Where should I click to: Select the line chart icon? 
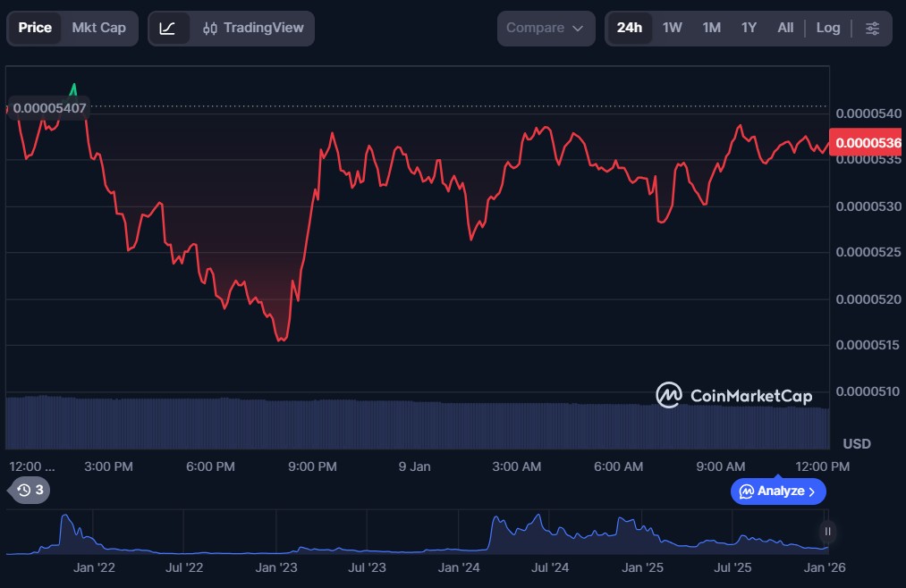tap(168, 28)
